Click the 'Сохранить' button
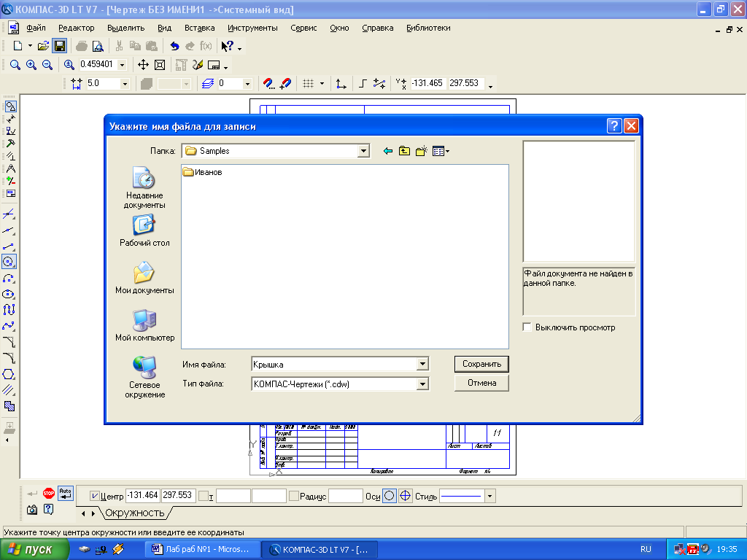Viewport: 747px width, 560px height. 481,364
